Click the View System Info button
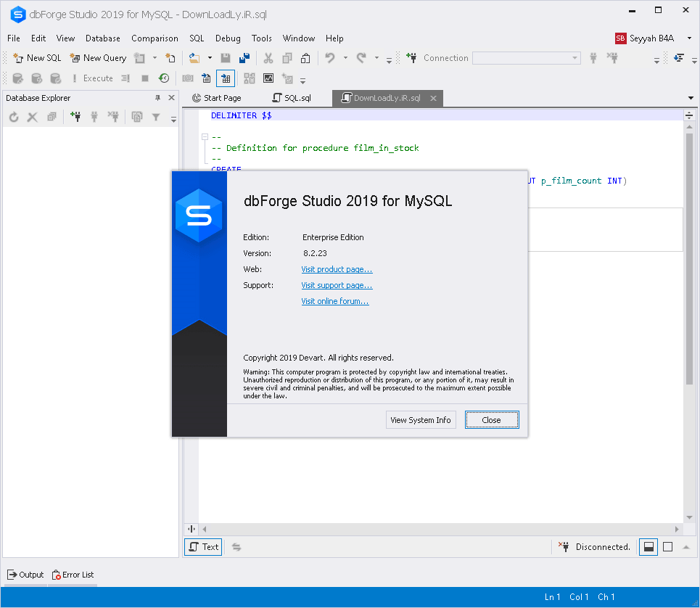Screen dimensions: 700x608 click(421, 419)
